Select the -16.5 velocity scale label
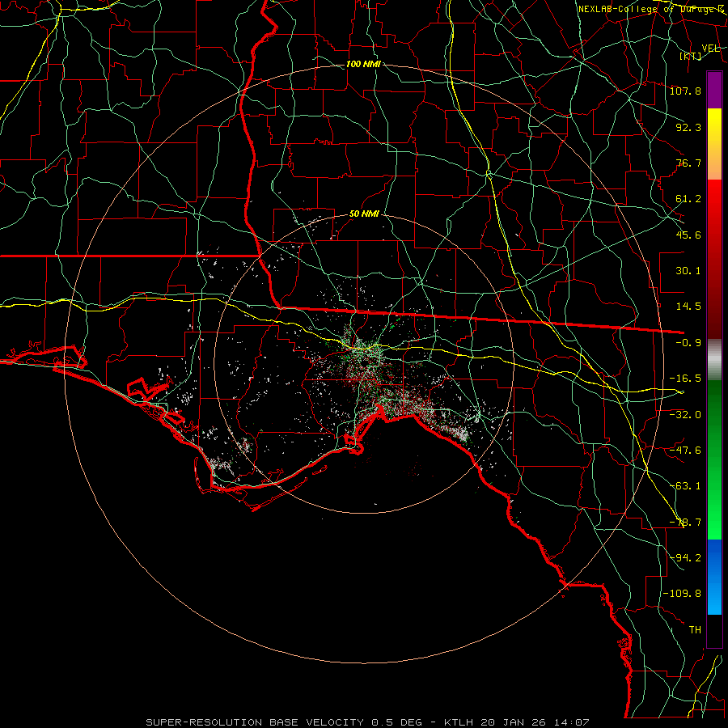The width and height of the screenshot is (728, 728). coord(685,379)
